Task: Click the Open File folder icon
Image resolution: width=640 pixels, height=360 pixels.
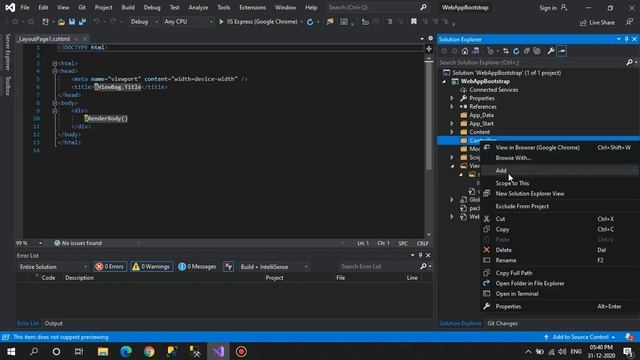Action: tap(61, 22)
